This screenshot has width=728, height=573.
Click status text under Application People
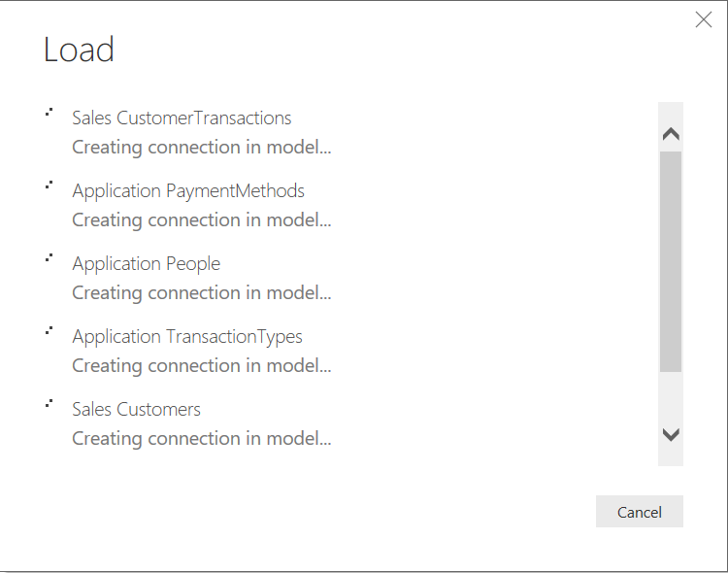[202, 293]
